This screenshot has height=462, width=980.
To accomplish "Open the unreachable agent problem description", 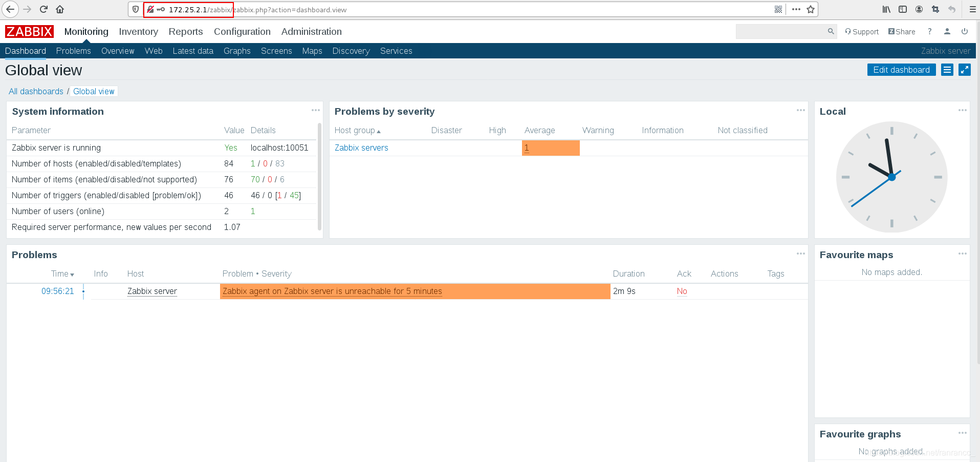I will [x=332, y=291].
